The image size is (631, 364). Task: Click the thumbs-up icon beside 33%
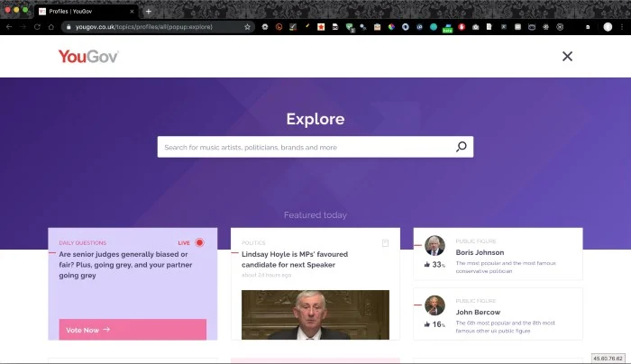click(x=427, y=264)
